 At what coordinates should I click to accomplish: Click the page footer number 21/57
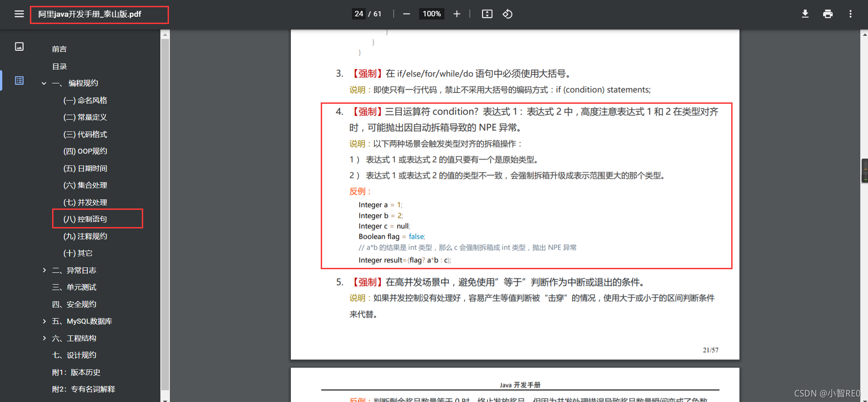click(710, 350)
